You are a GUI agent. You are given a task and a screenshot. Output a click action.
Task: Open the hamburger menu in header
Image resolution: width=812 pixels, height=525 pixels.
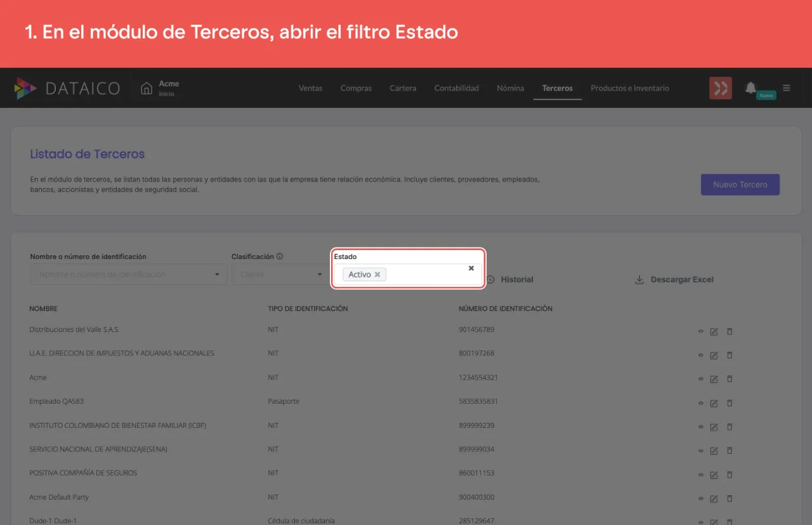787,88
